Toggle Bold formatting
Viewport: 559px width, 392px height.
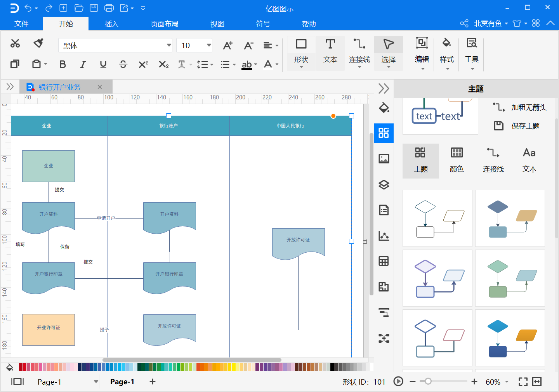tap(62, 64)
